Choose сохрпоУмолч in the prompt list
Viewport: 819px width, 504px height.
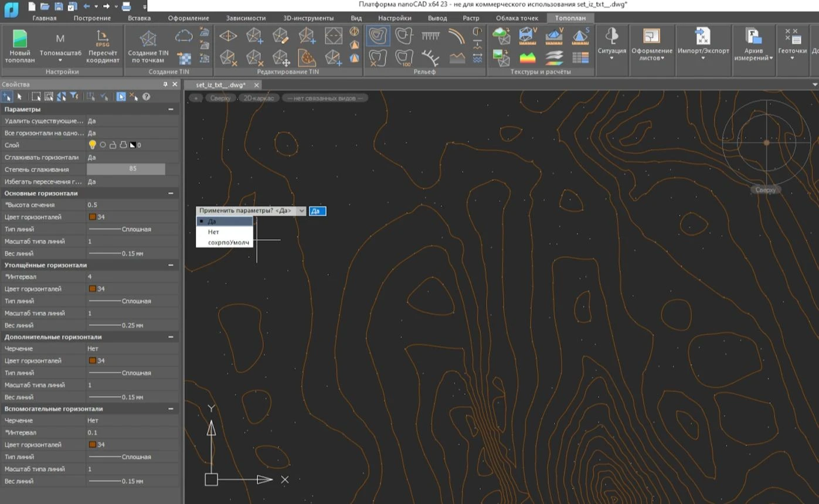pos(228,243)
